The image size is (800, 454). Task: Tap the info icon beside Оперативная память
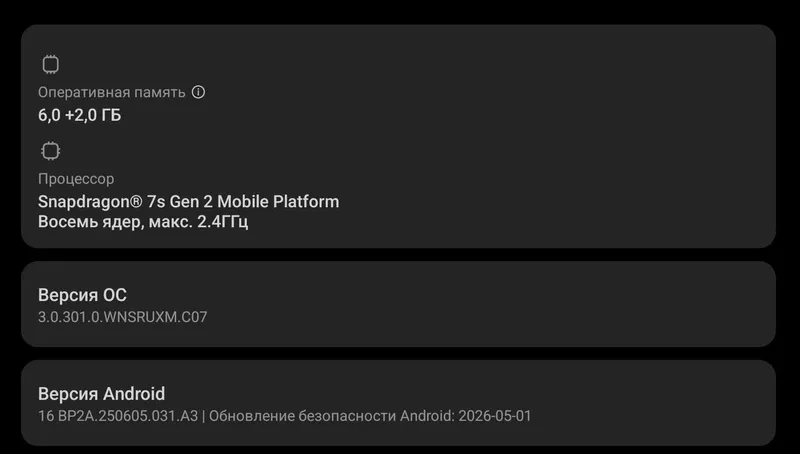click(198, 92)
